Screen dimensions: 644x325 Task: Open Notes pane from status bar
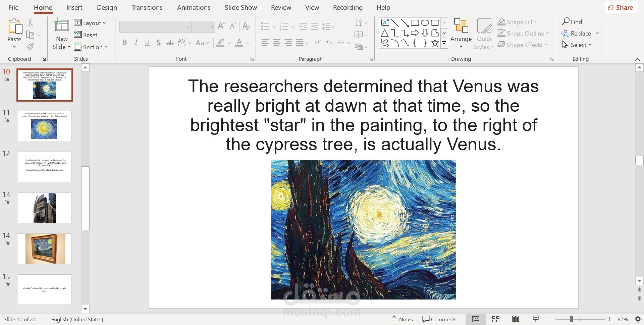[x=401, y=319]
